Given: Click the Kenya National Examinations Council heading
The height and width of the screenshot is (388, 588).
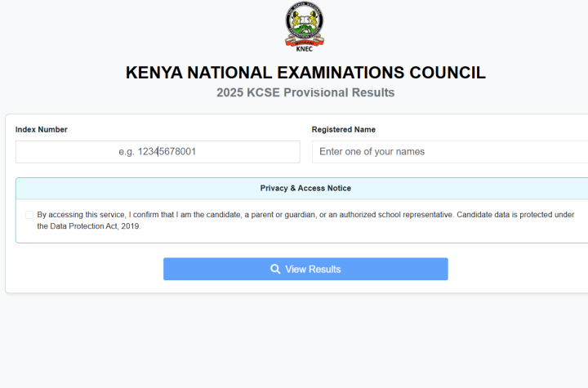Looking at the screenshot, I should (305, 73).
